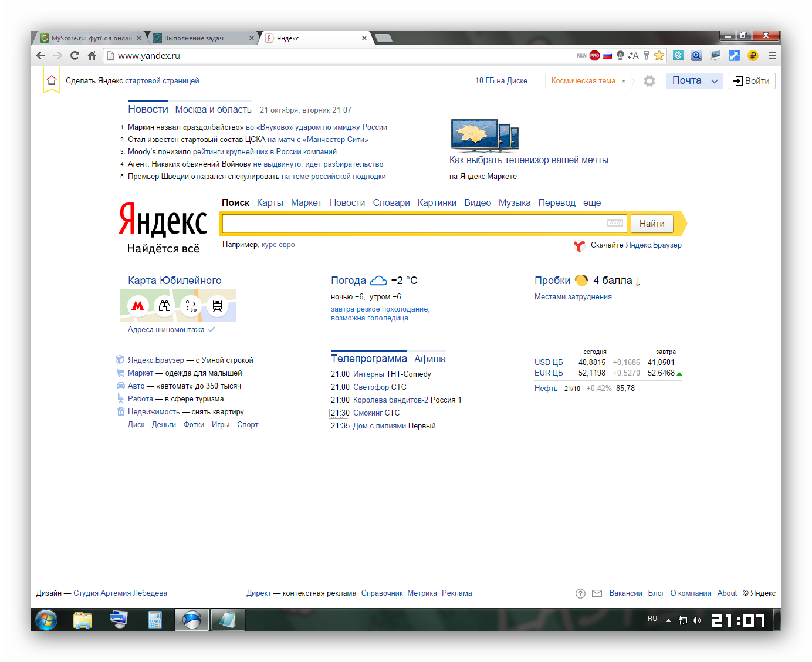
Task: Bookmark the page with the star icon
Action: [x=659, y=55]
